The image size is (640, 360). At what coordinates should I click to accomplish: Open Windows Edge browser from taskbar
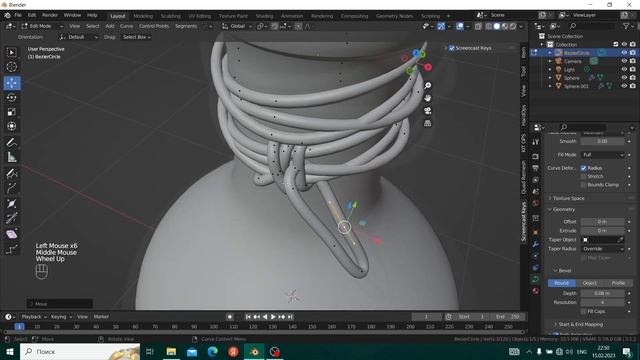[212, 351]
